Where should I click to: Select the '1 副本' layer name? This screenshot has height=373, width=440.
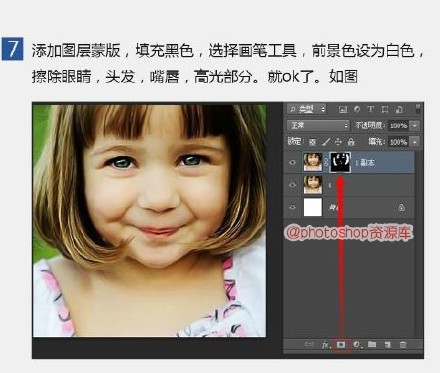[365, 163]
